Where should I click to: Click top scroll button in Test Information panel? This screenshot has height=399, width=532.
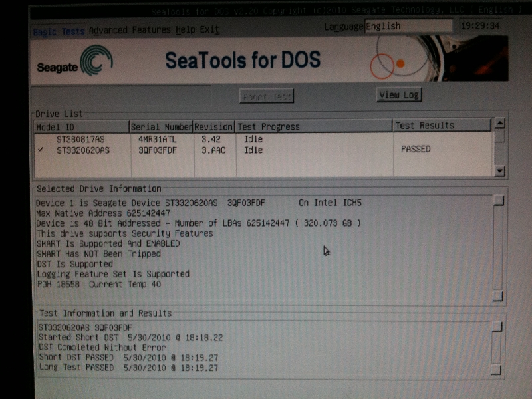(x=497, y=327)
